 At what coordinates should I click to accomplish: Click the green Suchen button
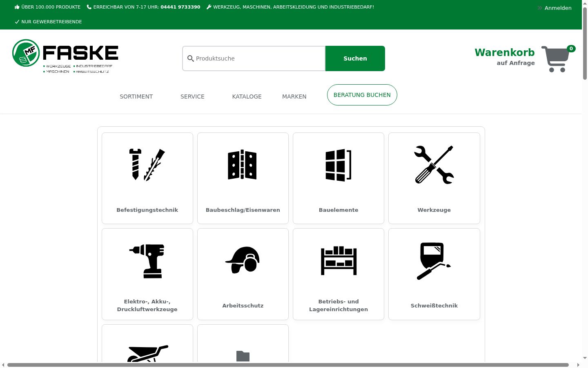point(355,58)
